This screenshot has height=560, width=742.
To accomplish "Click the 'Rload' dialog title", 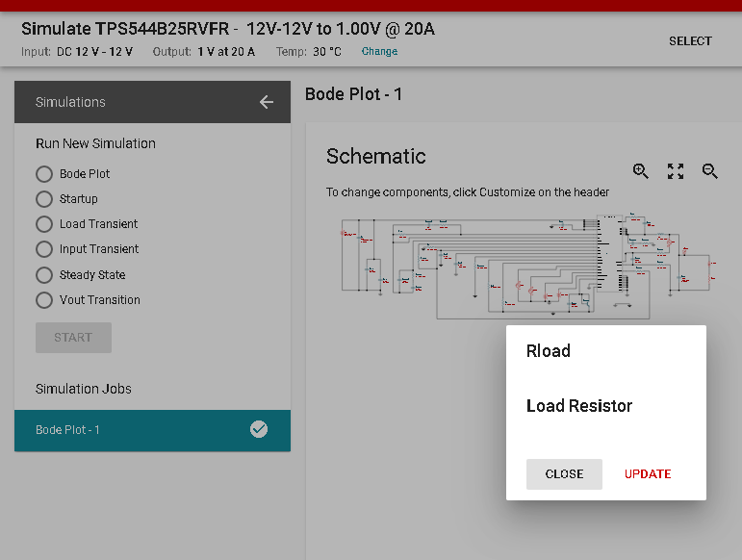I will 548,351.
